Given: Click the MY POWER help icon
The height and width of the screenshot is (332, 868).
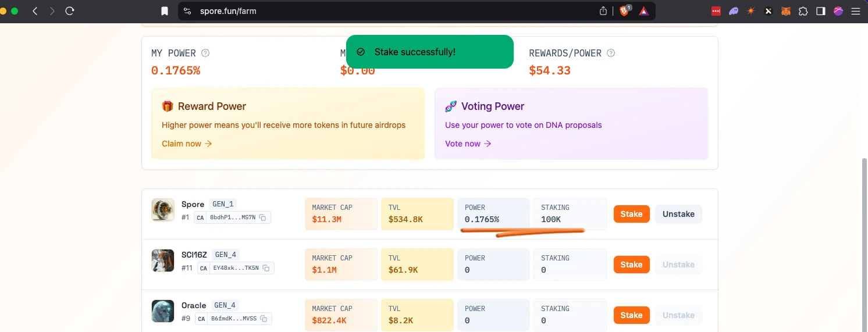Looking at the screenshot, I should click(x=205, y=53).
